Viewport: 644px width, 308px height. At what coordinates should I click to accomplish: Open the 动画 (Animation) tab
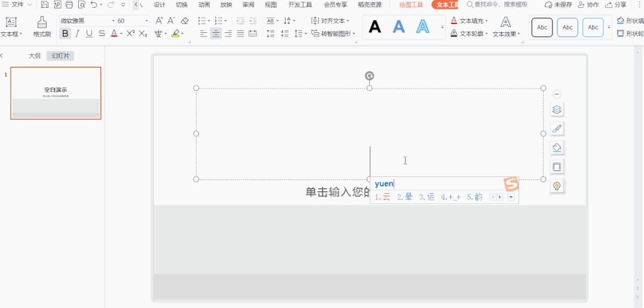click(x=204, y=5)
